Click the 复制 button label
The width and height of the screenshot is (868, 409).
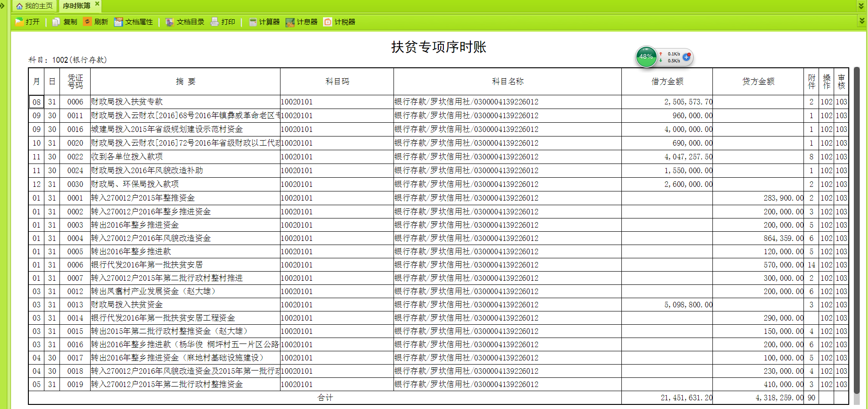(x=70, y=22)
